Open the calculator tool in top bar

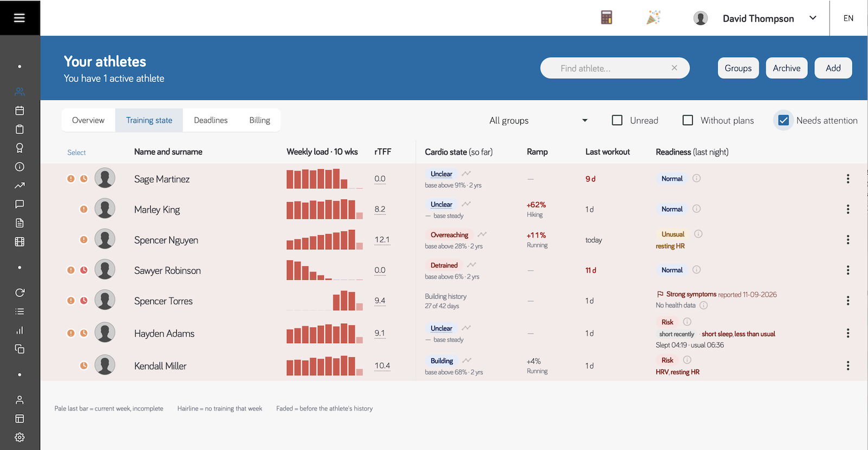[607, 18]
